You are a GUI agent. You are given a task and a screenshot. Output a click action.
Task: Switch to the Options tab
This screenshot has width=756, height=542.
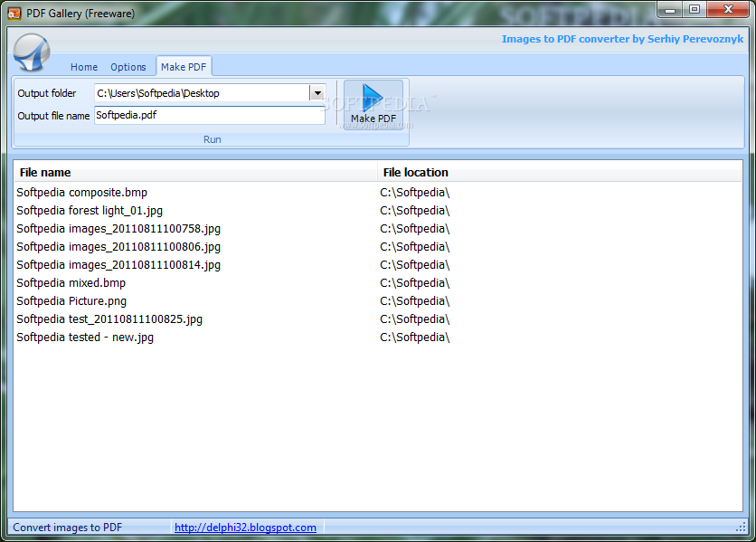(x=128, y=67)
